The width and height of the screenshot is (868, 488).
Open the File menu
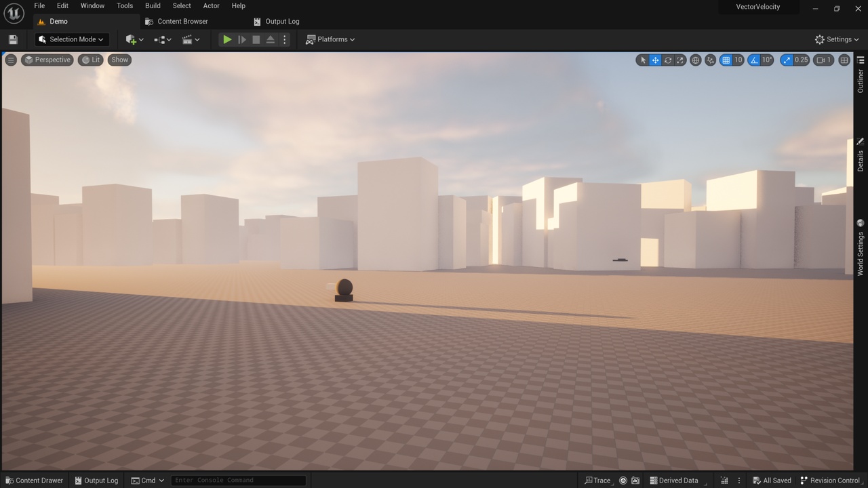tap(39, 5)
